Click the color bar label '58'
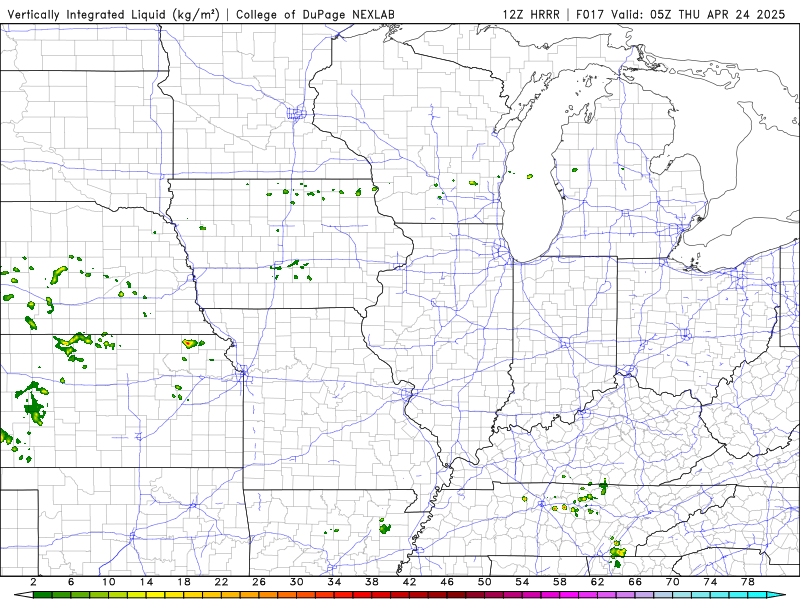This screenshot has width=800, height=600. tap(560, 582)
